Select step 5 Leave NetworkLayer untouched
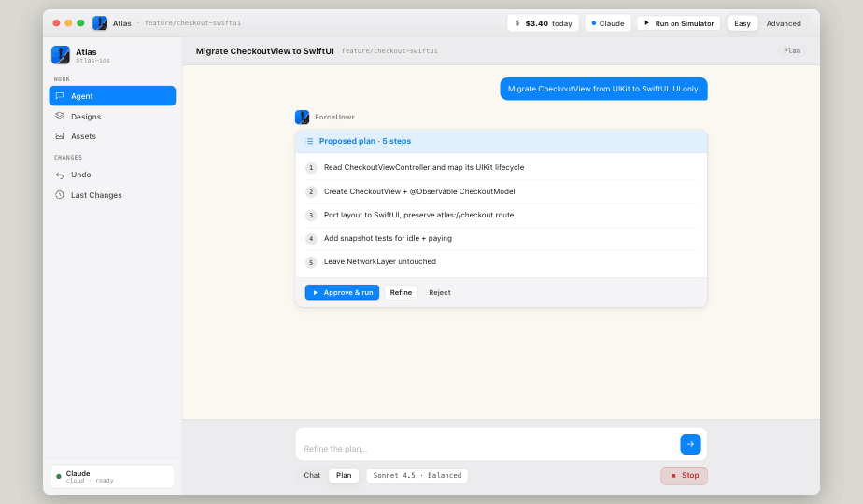Viewport: 863px width, 504px height. coord(501,261)
